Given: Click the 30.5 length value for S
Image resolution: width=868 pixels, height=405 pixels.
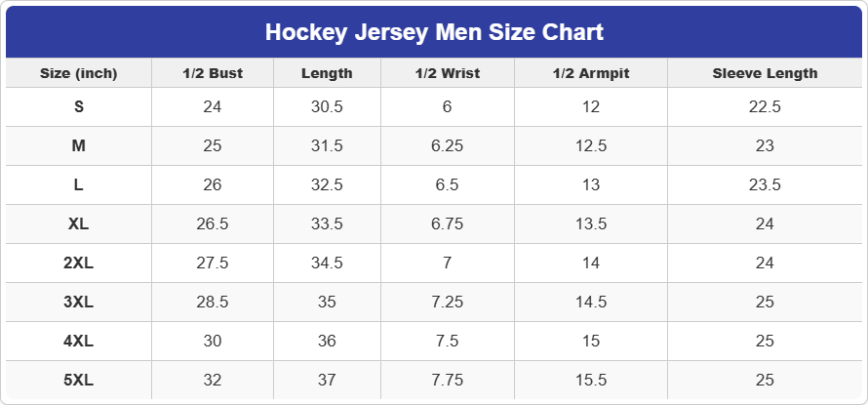Looking at the screenshot, I should [327, 106].
